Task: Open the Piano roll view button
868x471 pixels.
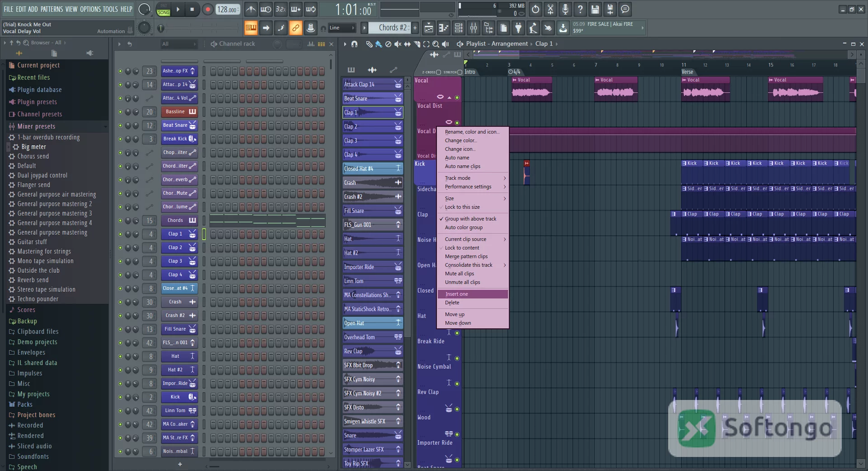Action: click(443, 28)
